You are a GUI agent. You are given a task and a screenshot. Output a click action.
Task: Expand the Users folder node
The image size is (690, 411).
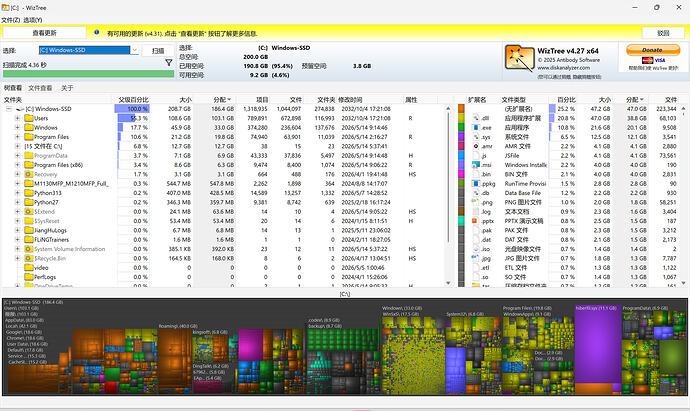click(x=17, y=118)
